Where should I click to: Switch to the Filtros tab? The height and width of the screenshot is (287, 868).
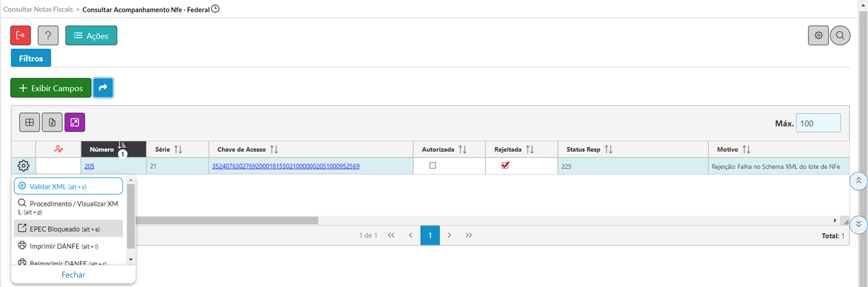[x=31, y=58]
